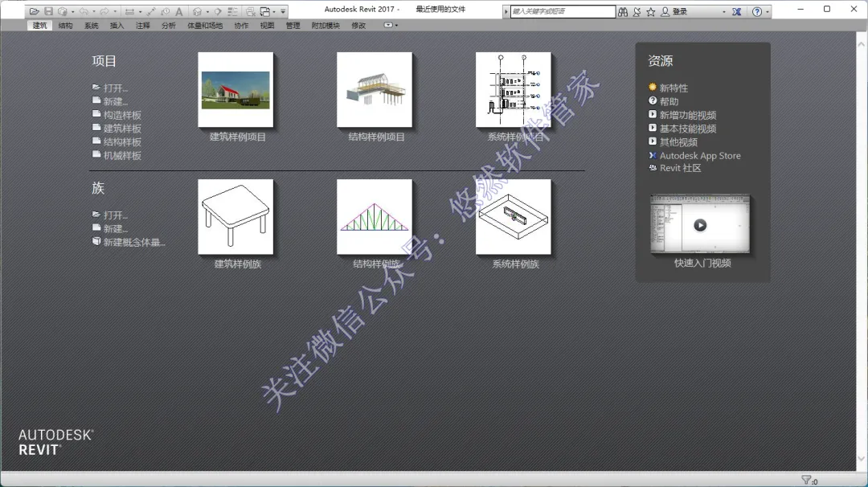Image resolution: width=868 pixels, height=487 pixels.
Task: Toggle ribbon panel display button after 修改
Action: [x=388, y=25]
